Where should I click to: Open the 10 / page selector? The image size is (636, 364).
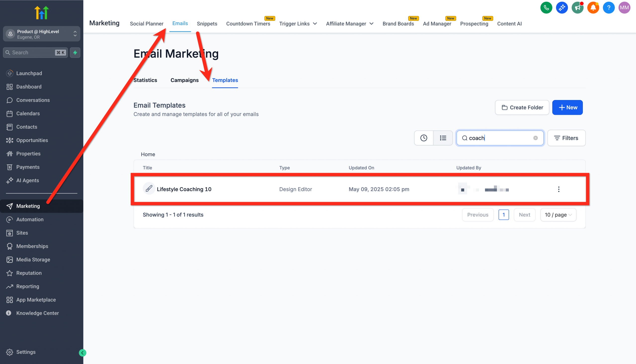[x=558, y=215]
